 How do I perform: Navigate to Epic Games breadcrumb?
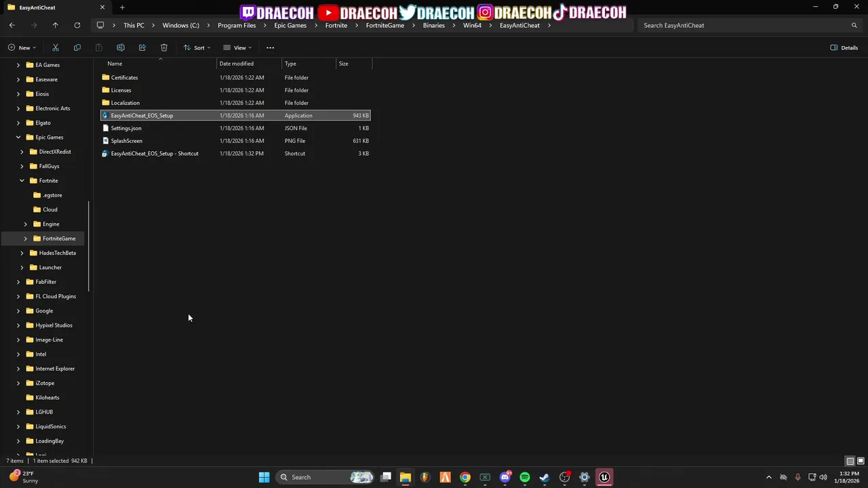290,25
